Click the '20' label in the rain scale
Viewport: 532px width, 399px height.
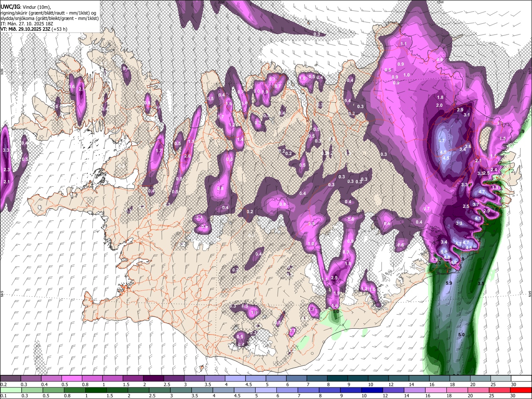(470, 396)
